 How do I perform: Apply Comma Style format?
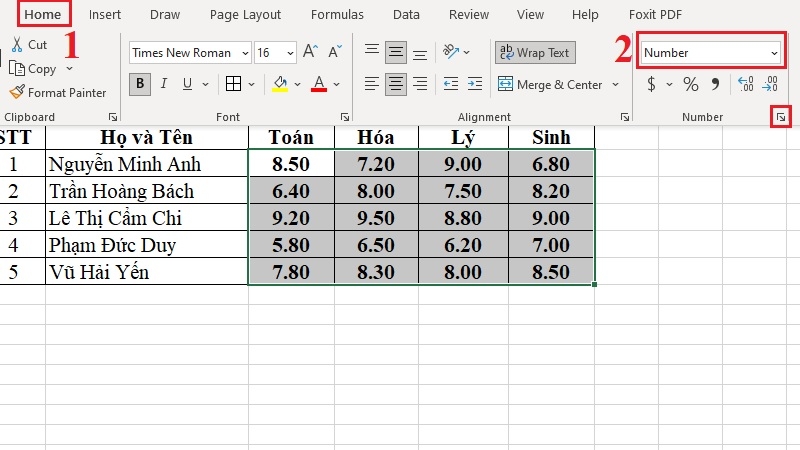click(x=715, y=84)
